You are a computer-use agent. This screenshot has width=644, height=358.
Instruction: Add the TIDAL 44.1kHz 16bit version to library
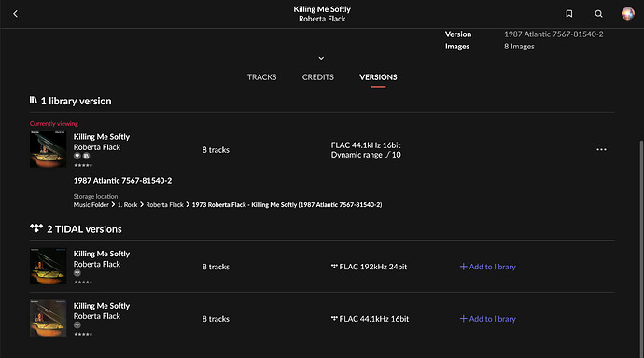click(487, 319)
